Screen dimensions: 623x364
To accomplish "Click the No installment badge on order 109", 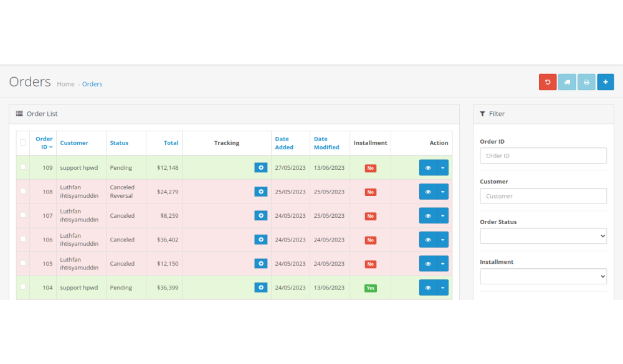I will coord(370,168).
